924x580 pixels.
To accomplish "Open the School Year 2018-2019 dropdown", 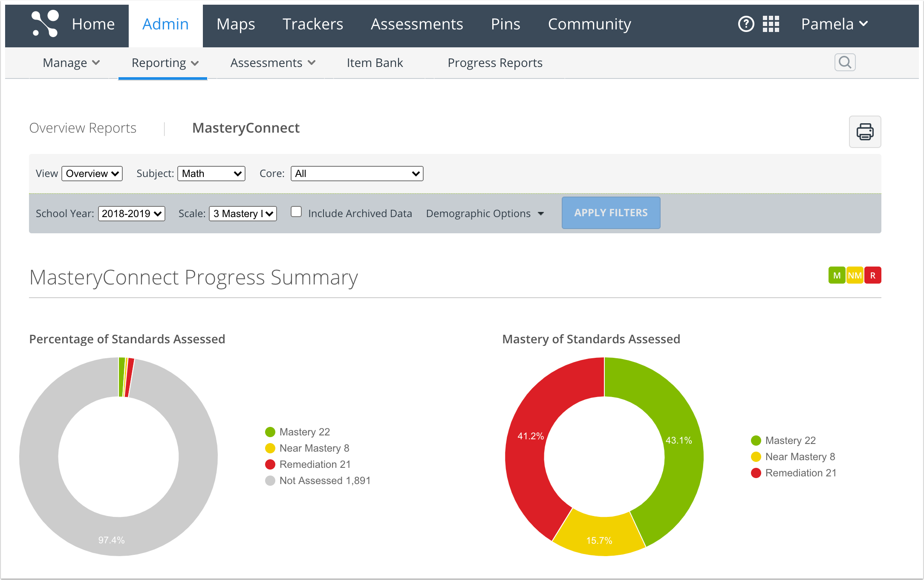I will (132, 214).
